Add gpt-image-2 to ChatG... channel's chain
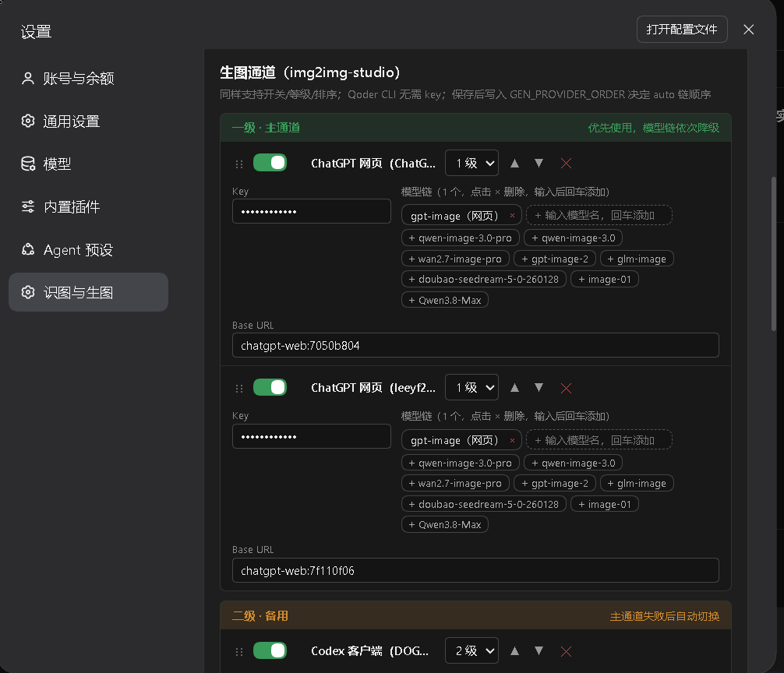 tap(555, 259)
